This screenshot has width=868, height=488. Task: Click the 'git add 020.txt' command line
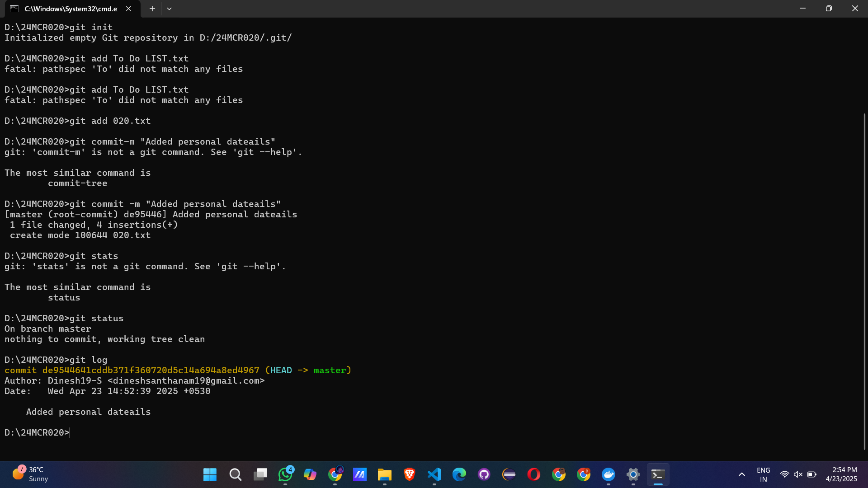pos(78,121)
